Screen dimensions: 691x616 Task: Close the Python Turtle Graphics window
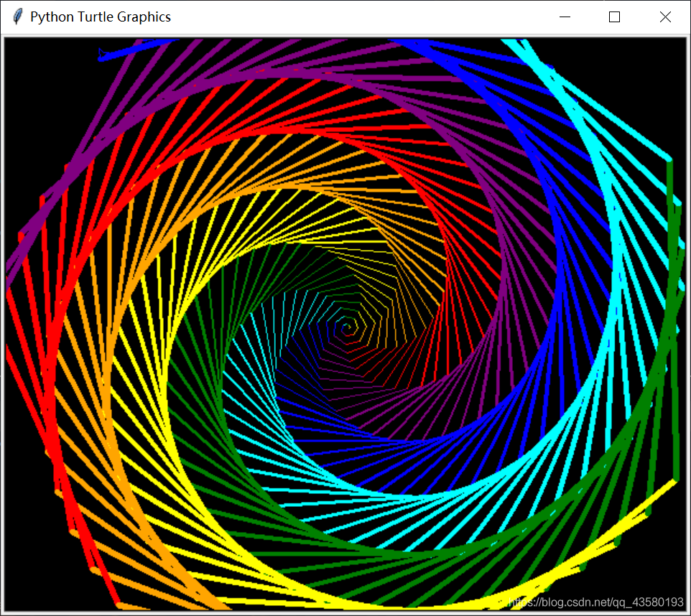coord(665,17)
